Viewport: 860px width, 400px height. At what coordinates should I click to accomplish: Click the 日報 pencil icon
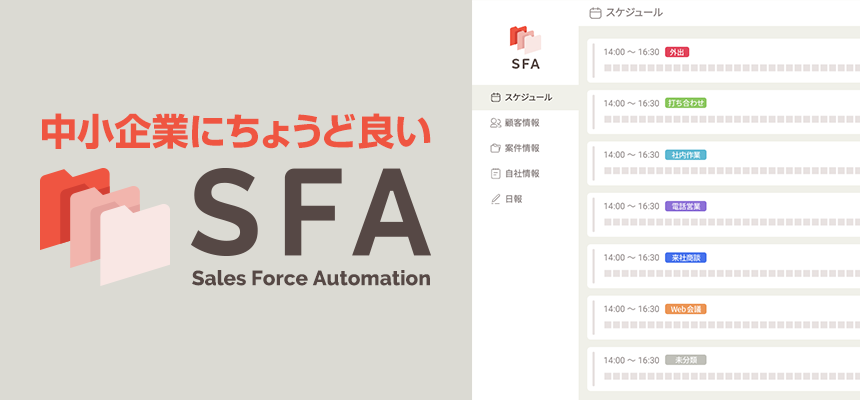(495, 199)
